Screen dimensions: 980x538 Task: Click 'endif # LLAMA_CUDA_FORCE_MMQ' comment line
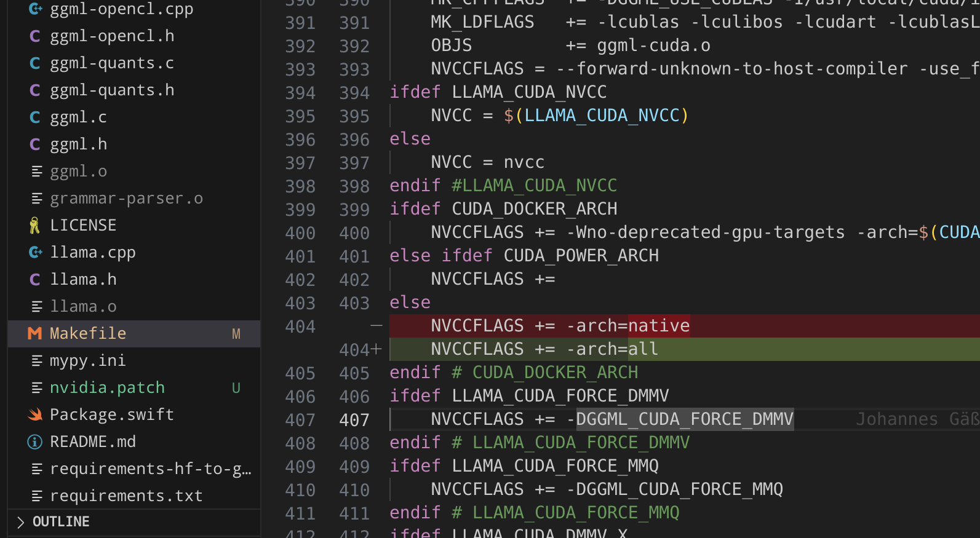coord(535,513)
